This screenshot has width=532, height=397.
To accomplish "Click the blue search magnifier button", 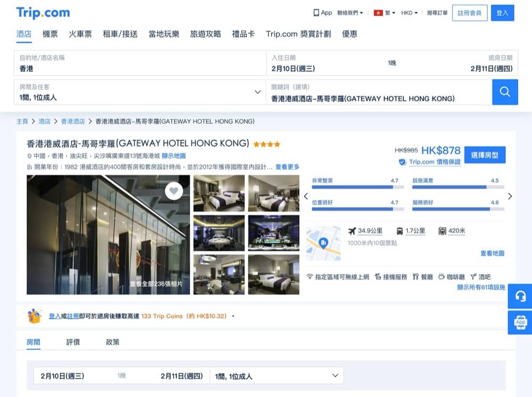I will tap(505, 92).
